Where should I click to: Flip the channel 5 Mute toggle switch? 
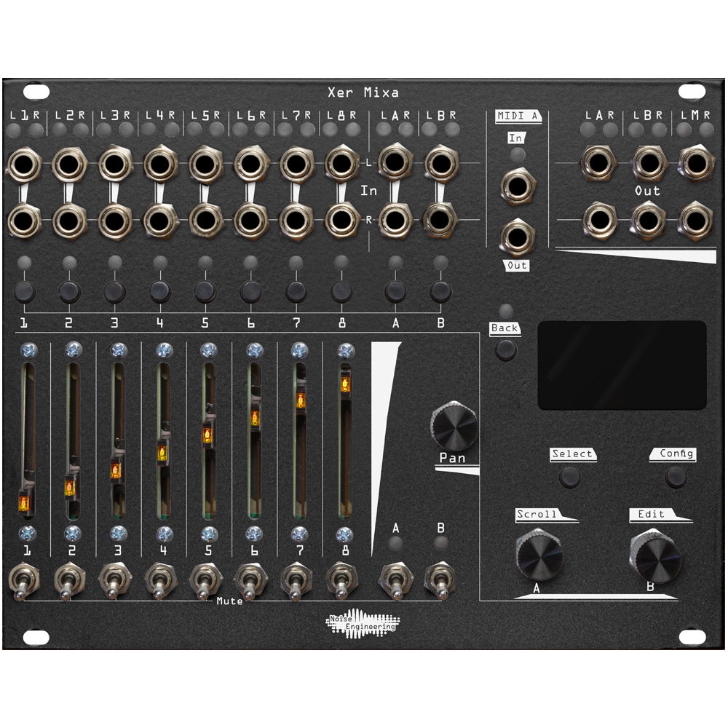205,582
